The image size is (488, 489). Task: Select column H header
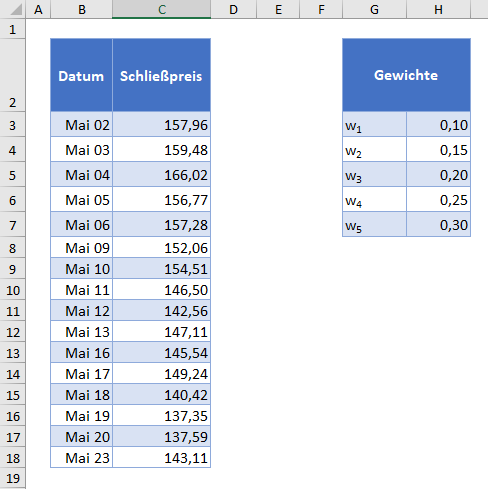coord(438,9)
